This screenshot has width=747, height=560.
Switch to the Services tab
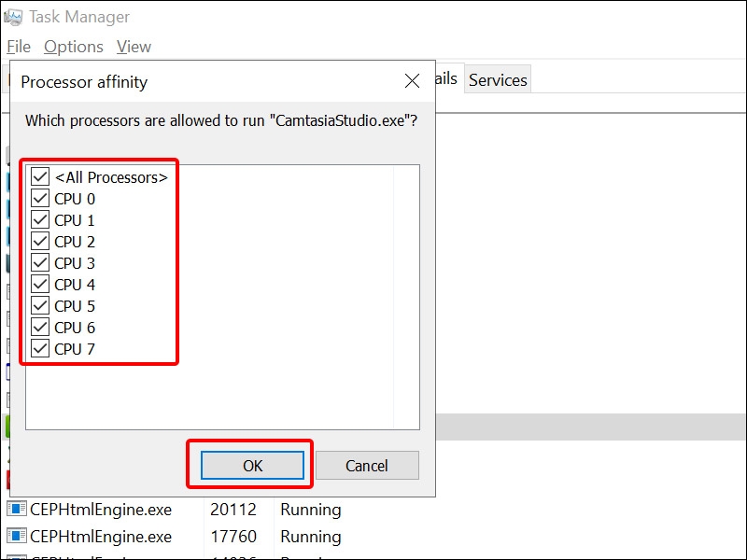[498, 80]
